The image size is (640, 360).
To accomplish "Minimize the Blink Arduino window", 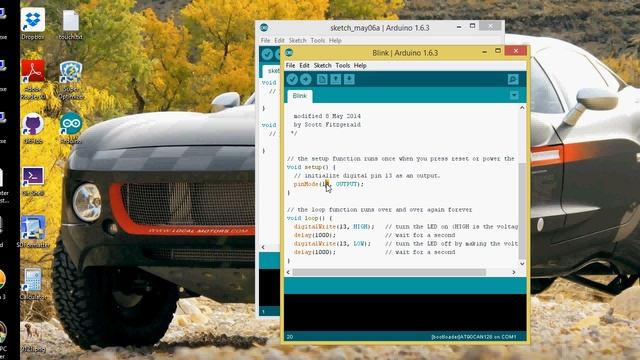I will click(484, 52).
